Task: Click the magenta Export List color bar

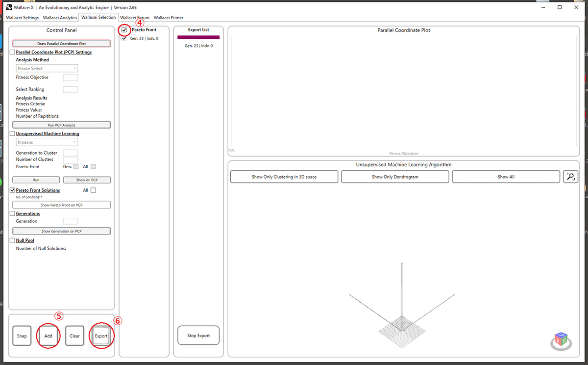Action: [198, 37]
